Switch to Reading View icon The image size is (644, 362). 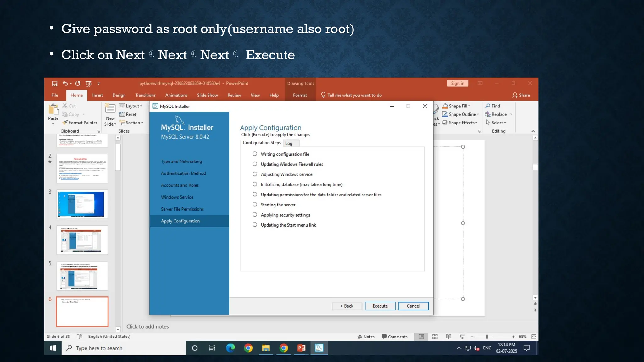448,337
